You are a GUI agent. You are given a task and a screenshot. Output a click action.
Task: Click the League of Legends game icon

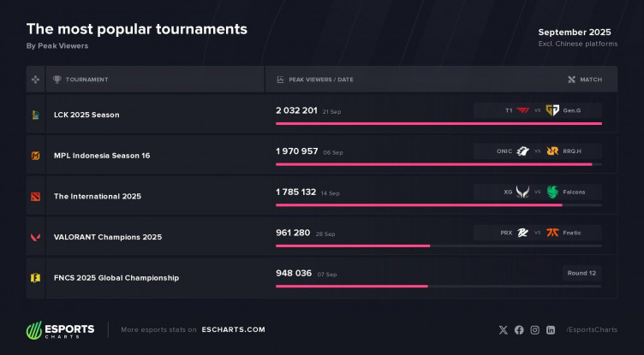point(35,115)
